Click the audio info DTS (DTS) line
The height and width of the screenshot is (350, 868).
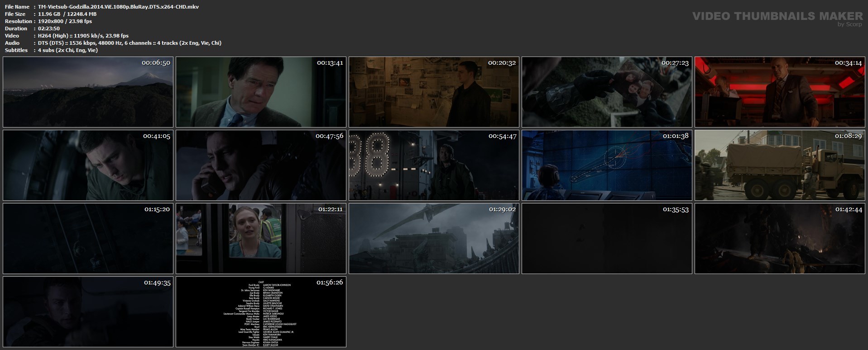tap(129, 43)
